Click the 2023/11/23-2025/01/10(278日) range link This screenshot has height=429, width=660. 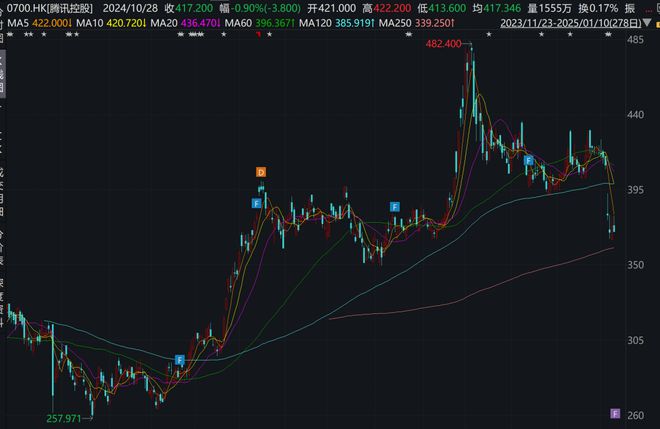coord(571,23)
